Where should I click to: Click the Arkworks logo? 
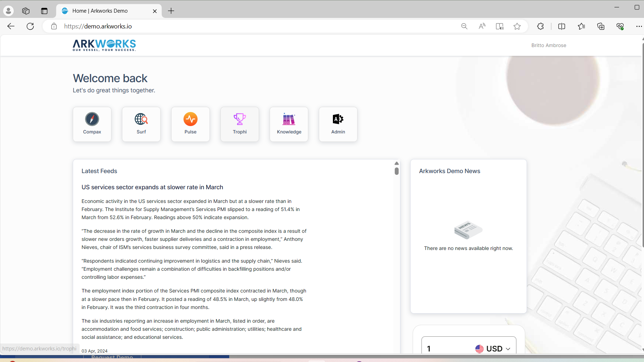pyautogui.click(x=104, y=45)
